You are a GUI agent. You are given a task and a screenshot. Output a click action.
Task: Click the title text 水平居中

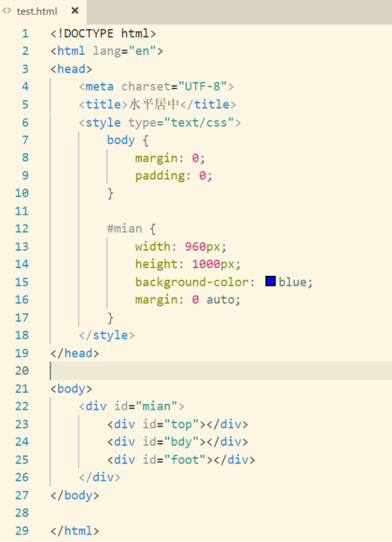(154, 104)
